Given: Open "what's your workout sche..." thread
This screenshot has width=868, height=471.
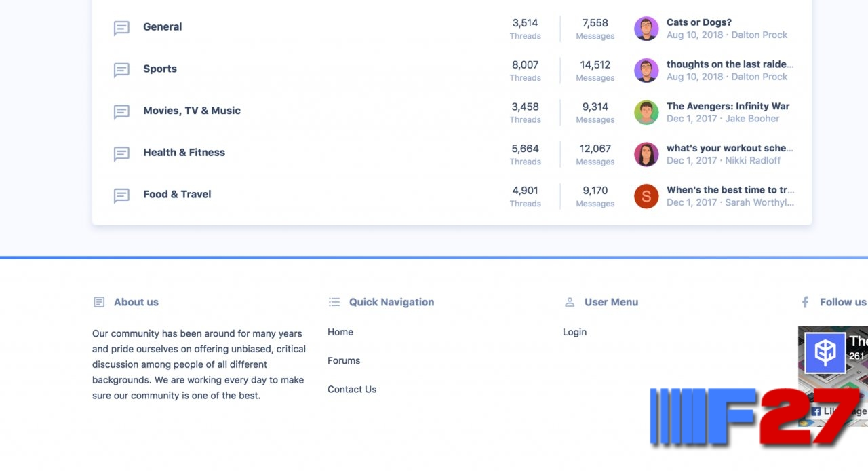Looking at the screenshot, I should coord(730,148).
